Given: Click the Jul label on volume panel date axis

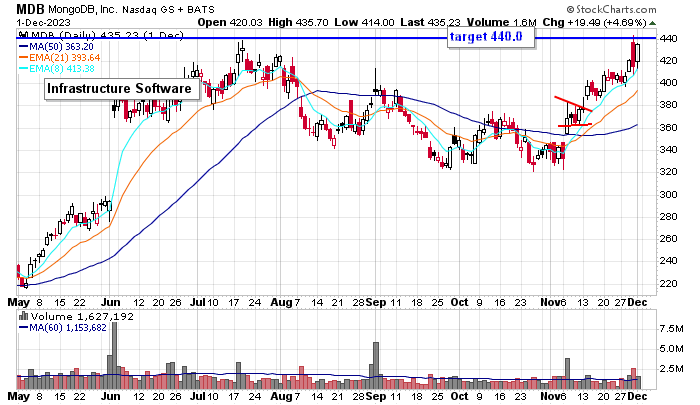Looking at the screenshot, I should coord(197,396).
